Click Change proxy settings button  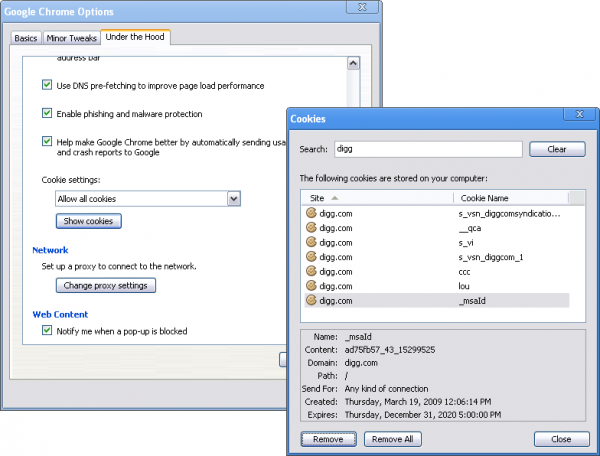tap(106, 286)
